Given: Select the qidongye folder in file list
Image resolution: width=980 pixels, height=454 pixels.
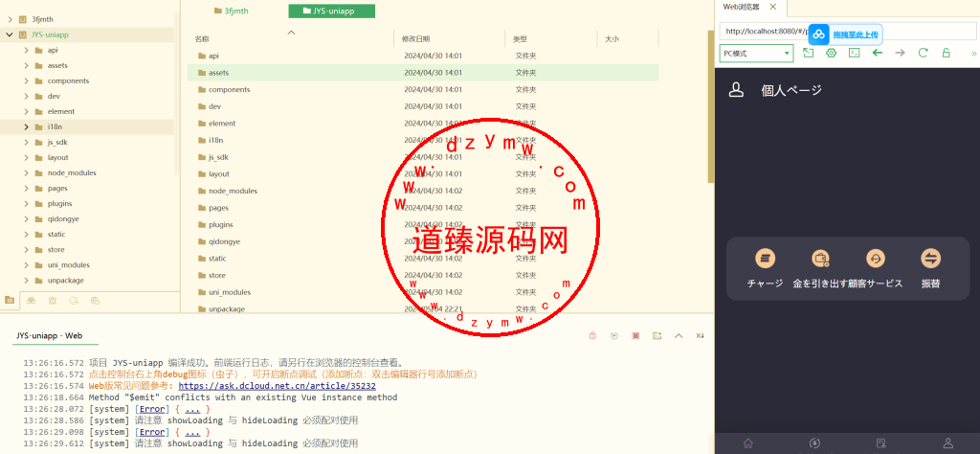Looking at the screenshot, I should 224,241.
